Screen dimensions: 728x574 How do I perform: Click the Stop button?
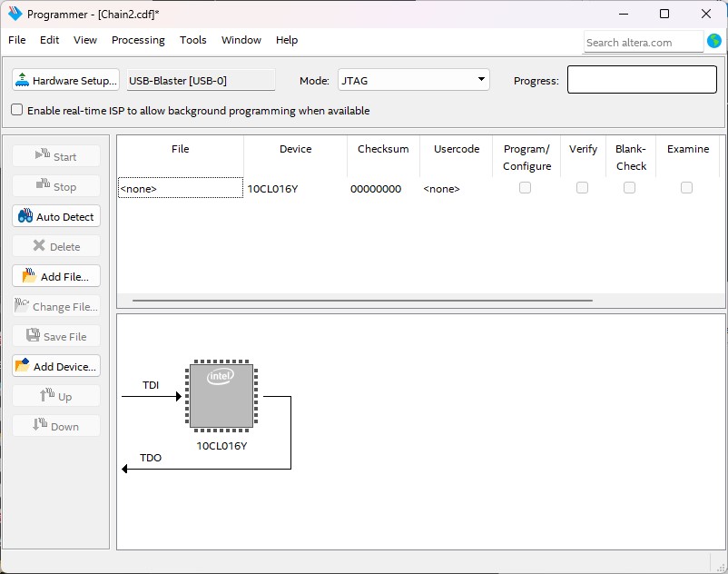click(56, 187)
